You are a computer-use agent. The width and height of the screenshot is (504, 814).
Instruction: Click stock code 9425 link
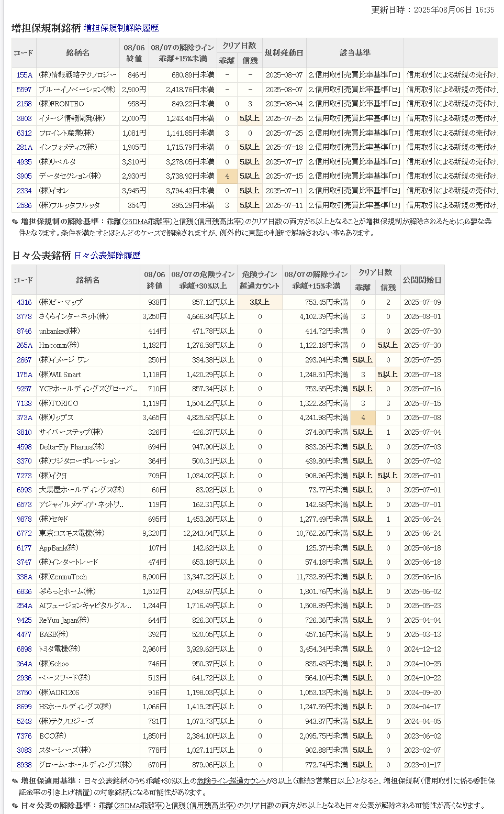24,620
